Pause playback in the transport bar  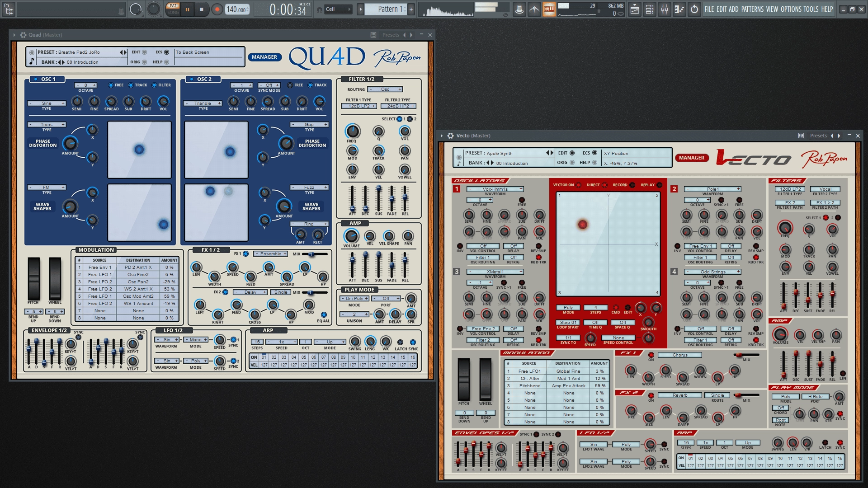[187, 9]
